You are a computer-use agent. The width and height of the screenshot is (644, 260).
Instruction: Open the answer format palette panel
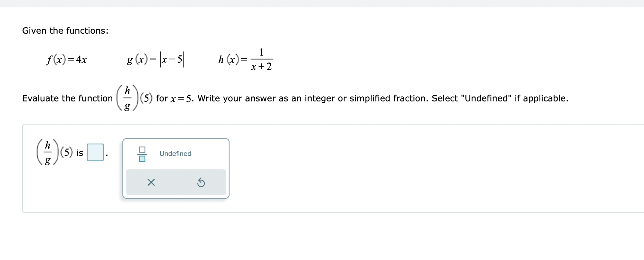(176, 168)
